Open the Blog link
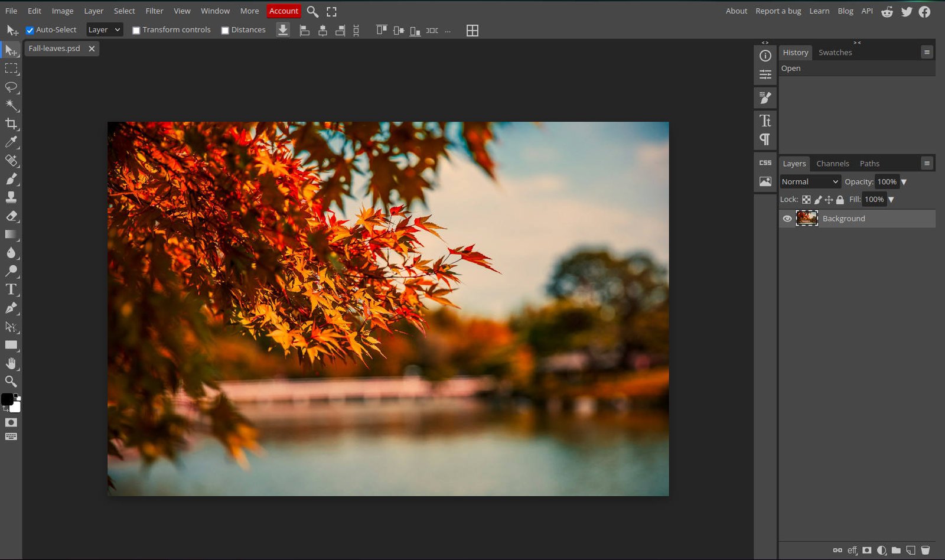The width and height of the screenshot is (945, 560). tap(845, 11)
